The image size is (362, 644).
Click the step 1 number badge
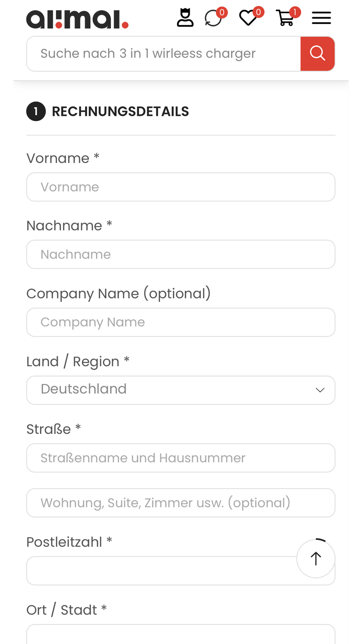point(36,112)
